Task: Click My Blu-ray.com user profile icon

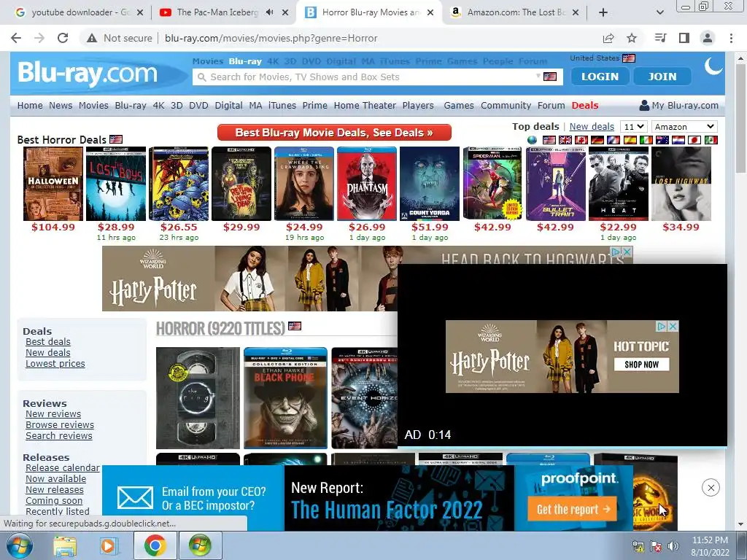Action: [x=644, y=105]
